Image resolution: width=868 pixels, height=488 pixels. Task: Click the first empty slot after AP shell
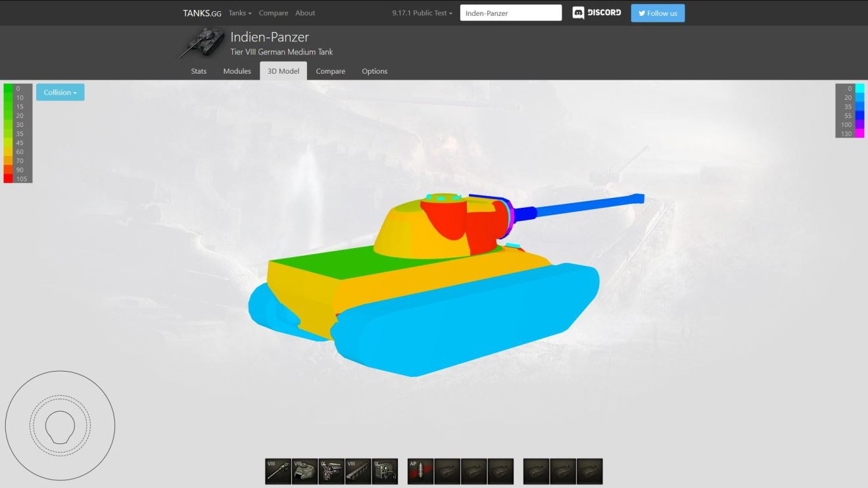coord(447,472)
